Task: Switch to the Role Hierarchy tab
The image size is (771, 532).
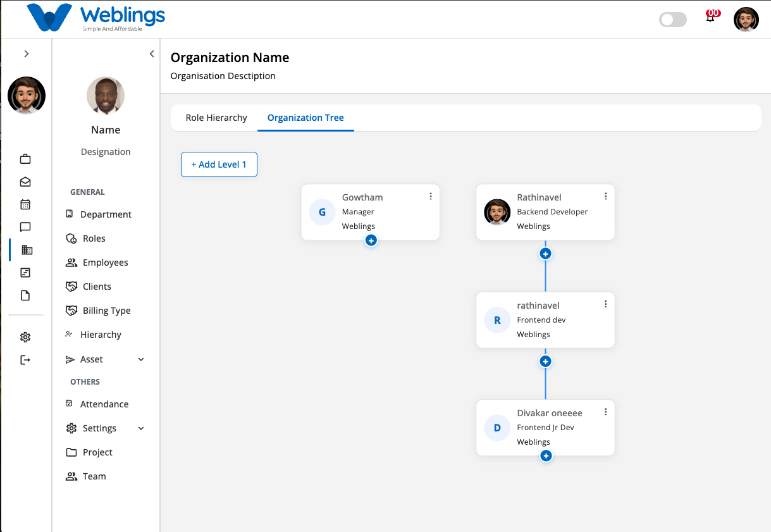Action: click(x=216, y=118)
